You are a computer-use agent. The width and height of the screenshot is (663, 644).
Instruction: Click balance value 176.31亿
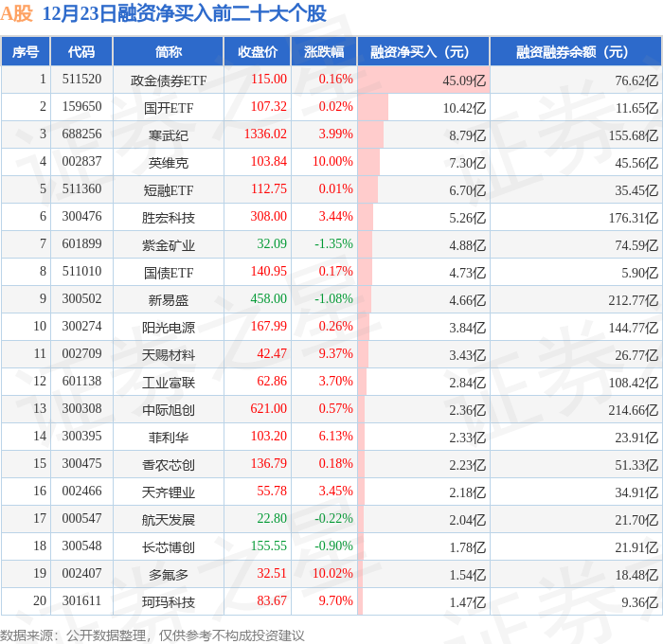[x=634, y=218]
